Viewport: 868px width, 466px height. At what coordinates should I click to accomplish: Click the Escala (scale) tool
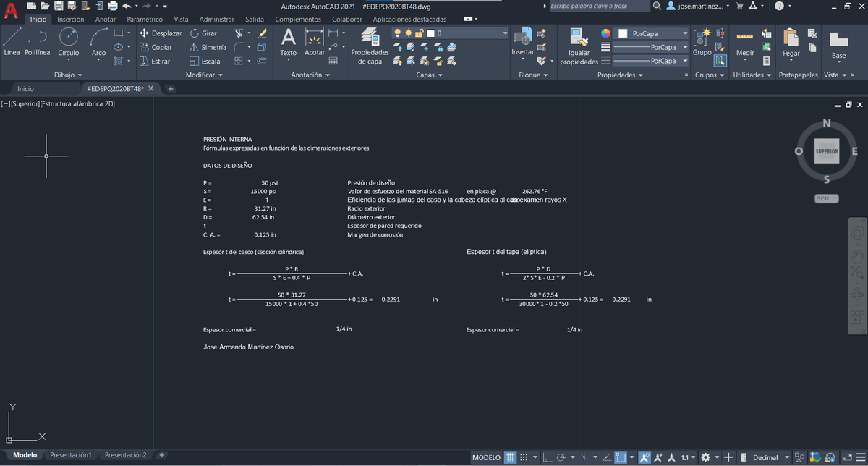(205, 62)
